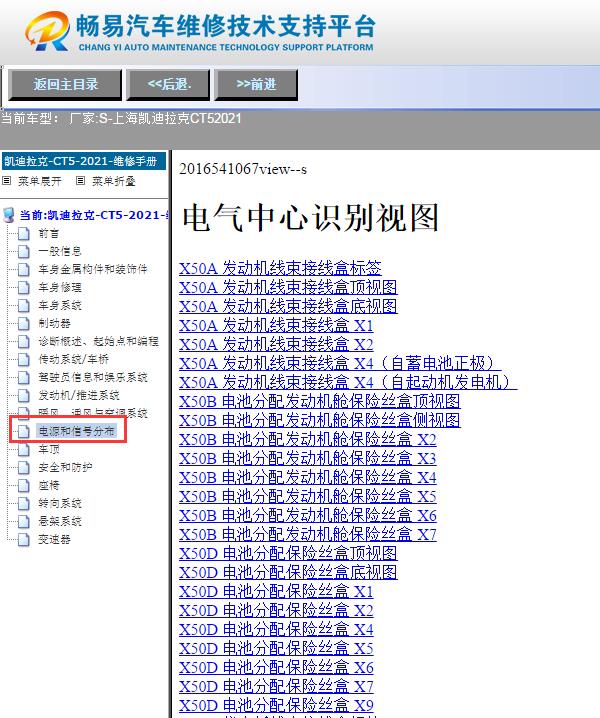Click document icon beside 变速器
Screen dimensions: 600x718
click(x=23, y=539)
